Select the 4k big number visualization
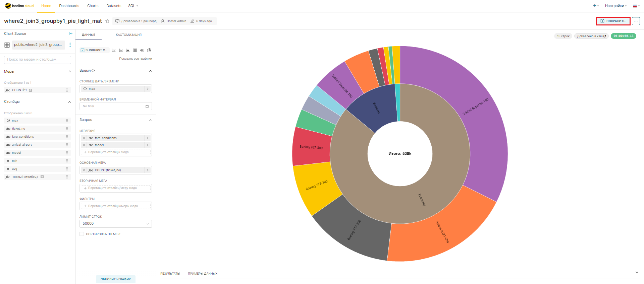 click(142, 50)
